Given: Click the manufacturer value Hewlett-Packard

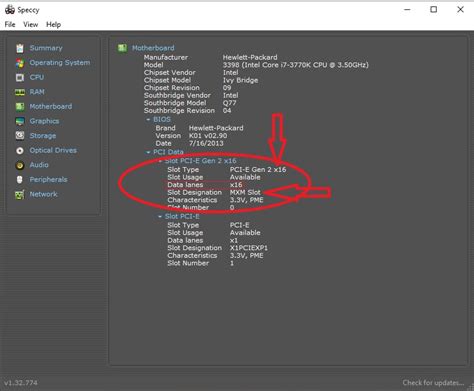Looking at the screenshot, I should pyautogui.click(x=250, y=57).
